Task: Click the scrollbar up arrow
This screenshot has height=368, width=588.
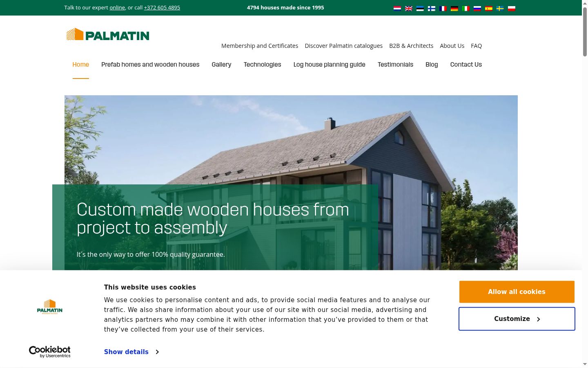Action: point(585,3)
